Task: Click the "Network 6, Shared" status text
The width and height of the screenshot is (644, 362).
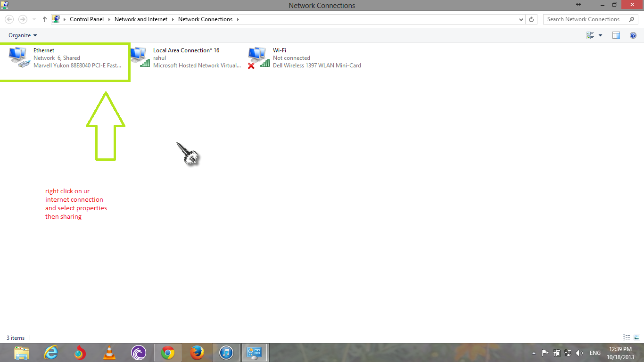Action: (57, 58)
